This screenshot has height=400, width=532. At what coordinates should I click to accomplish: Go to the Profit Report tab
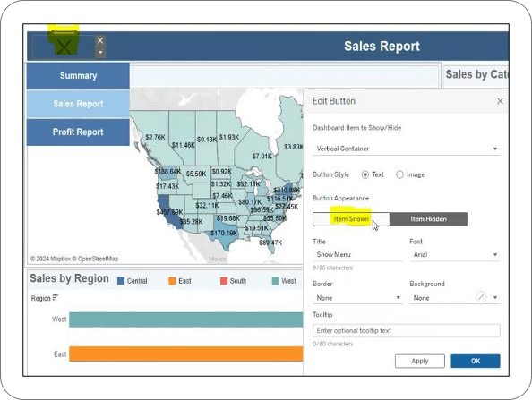(78, 132)
